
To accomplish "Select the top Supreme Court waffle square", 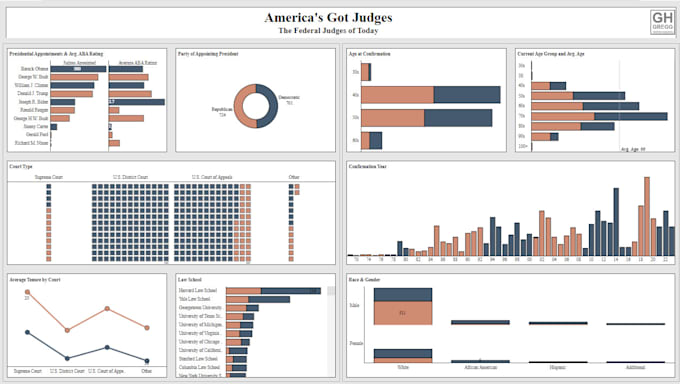I will point(49,187).
